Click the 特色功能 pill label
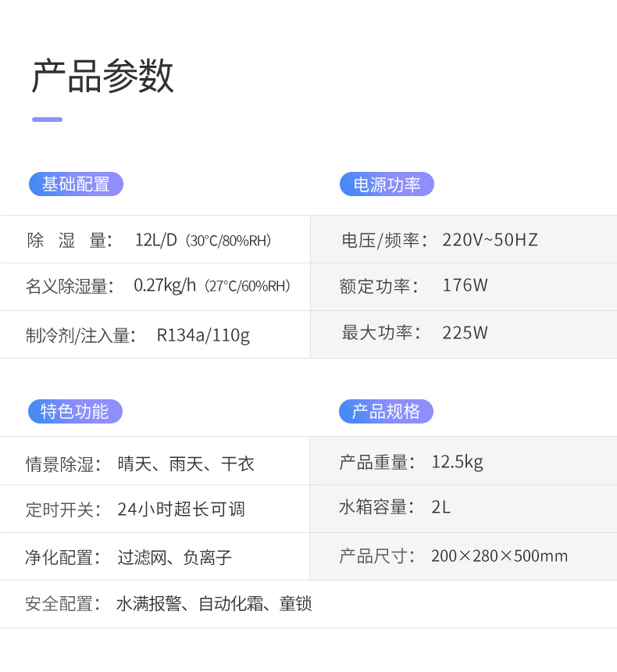617x672 pixels. click(75, 411)
